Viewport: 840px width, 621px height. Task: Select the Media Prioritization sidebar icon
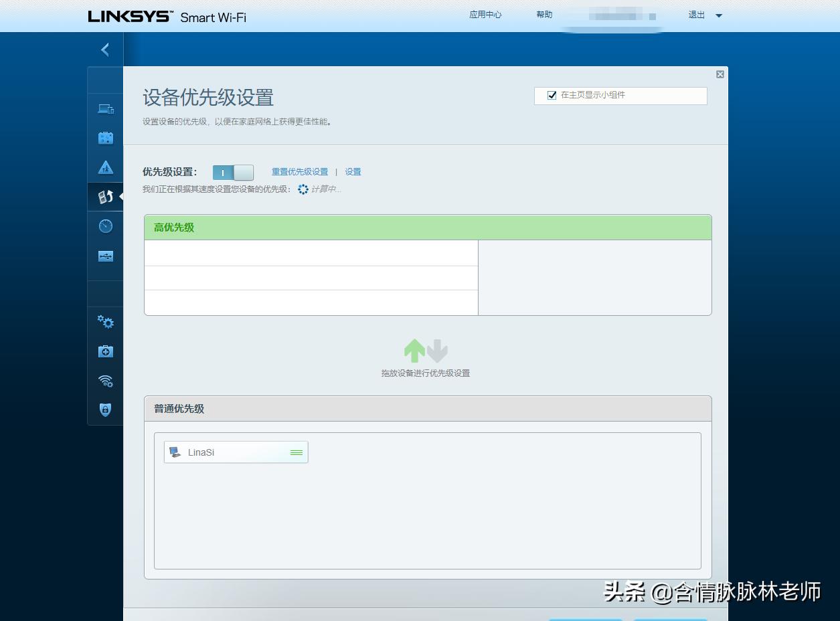click(x=105, y=196)
